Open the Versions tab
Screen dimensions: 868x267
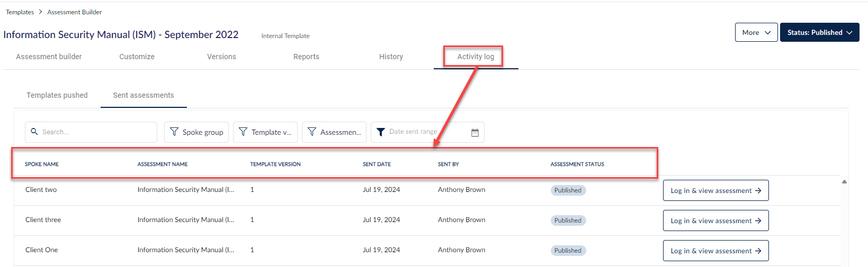click(x=221, y=57)
